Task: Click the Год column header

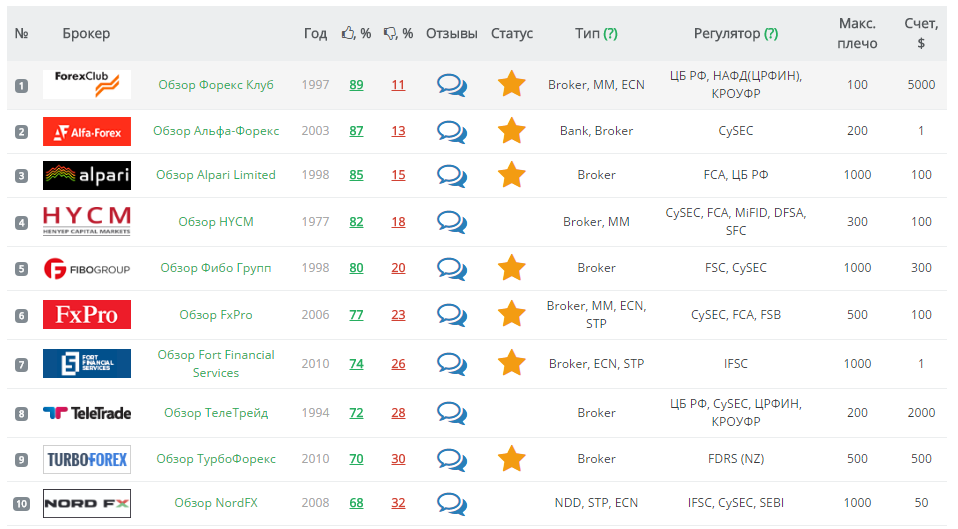Action: 315,34
